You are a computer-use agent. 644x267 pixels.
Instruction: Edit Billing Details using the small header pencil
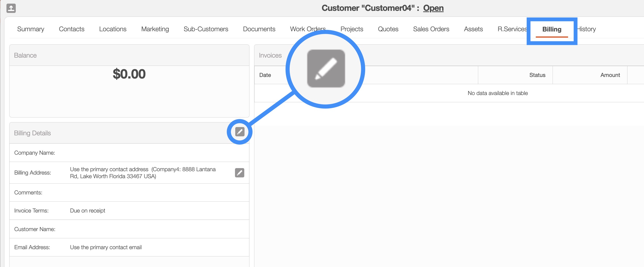pyautogui.click(x=240, y=132)
